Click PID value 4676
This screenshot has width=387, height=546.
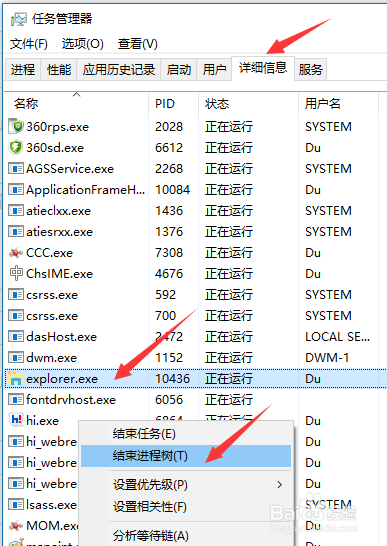tap(169, 274)
